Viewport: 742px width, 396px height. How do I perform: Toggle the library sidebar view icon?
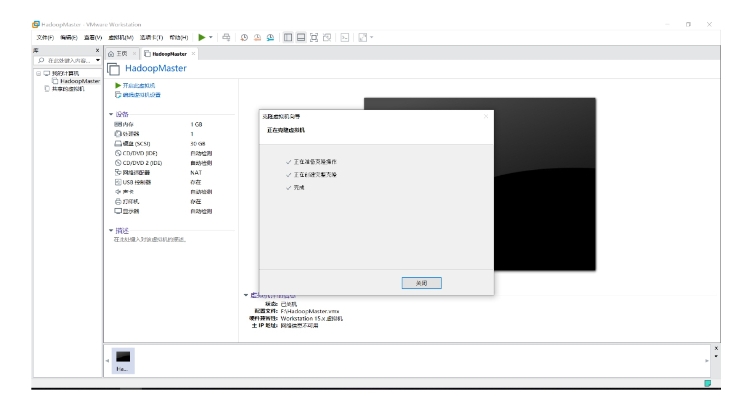(x=288, y=37)
